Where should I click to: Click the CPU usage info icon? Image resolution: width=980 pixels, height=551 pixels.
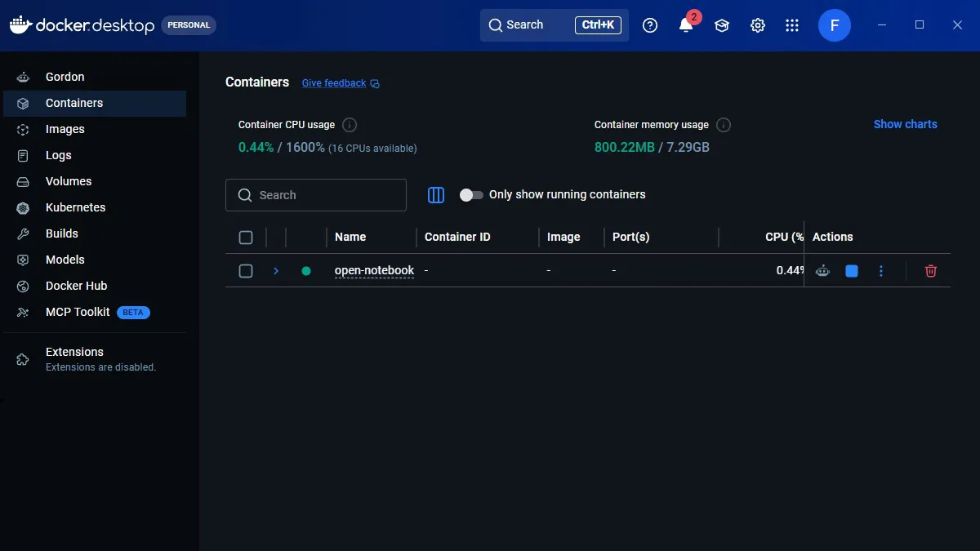coord(350,125)
